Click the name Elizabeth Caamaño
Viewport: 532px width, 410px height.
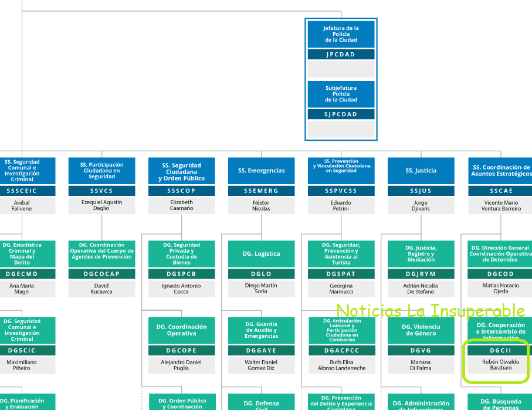tap(181, 205)
